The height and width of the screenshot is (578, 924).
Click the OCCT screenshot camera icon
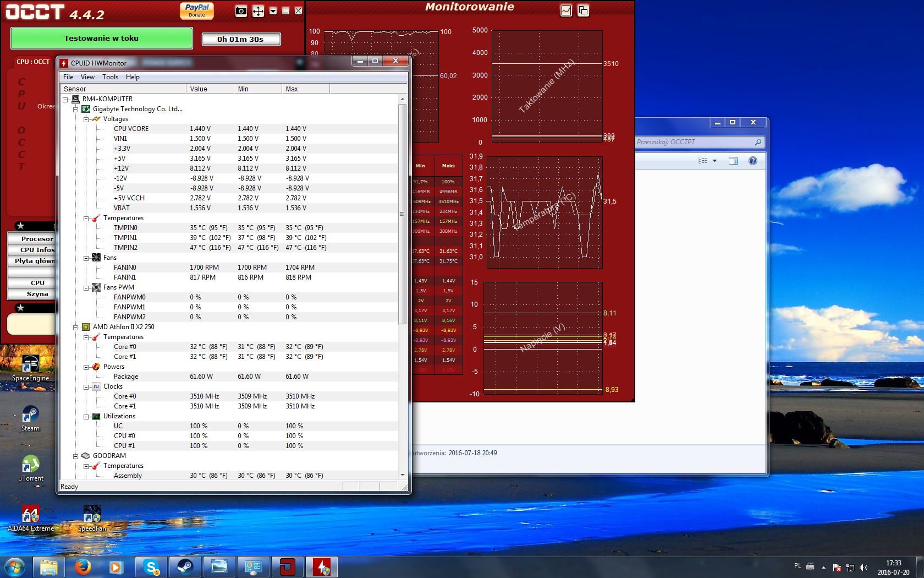(241, 11)
